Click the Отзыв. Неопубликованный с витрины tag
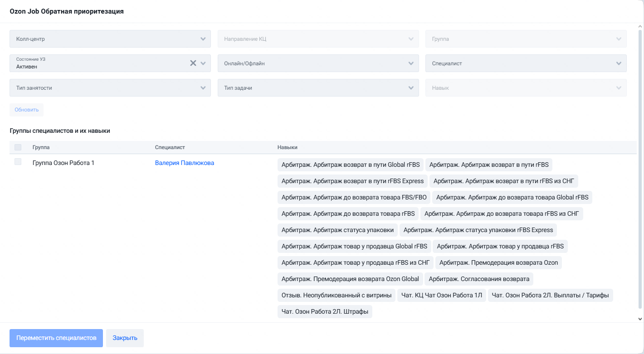The height and width of the screenshot is (354, 644). (x=337, y=295)
